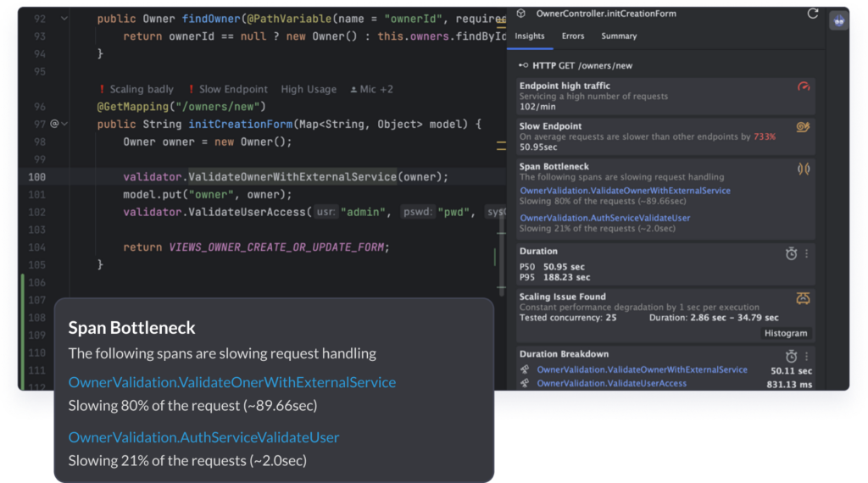This screenshot has width=868, height=483.
Task: Open the three-dot menu on Duration Breakdown card
Action: [x=806, y=356]
